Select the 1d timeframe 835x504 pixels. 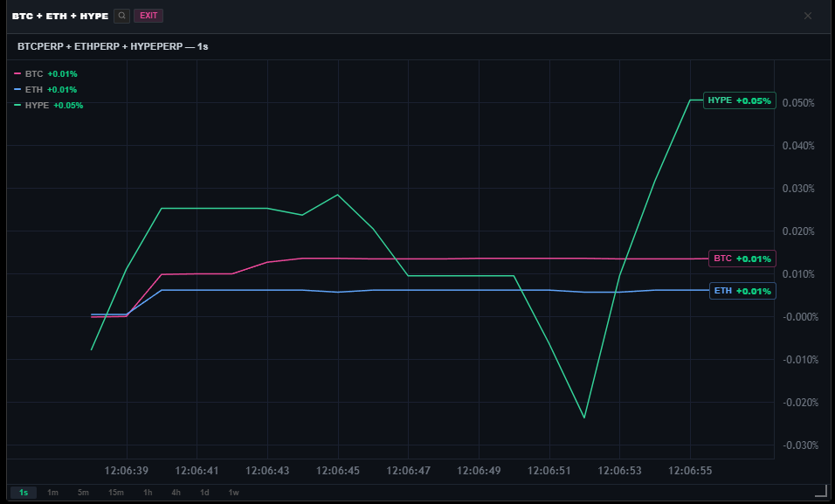click(204, 493)
